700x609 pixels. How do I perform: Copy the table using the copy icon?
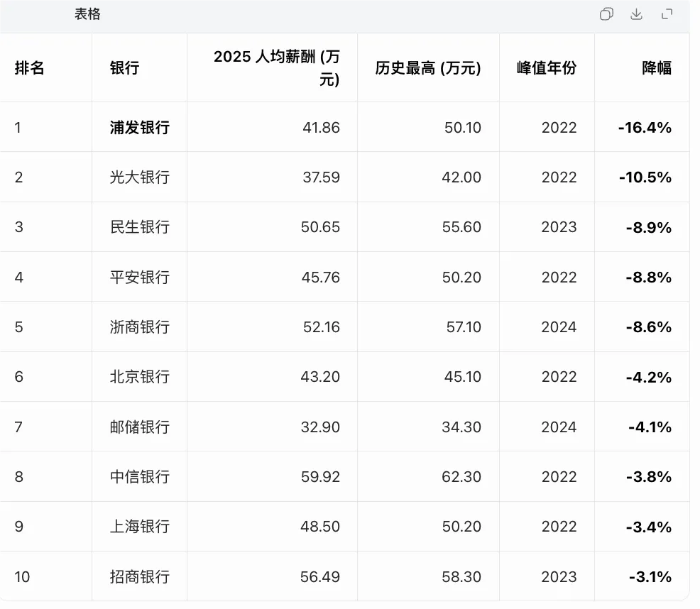coord(606,14)
